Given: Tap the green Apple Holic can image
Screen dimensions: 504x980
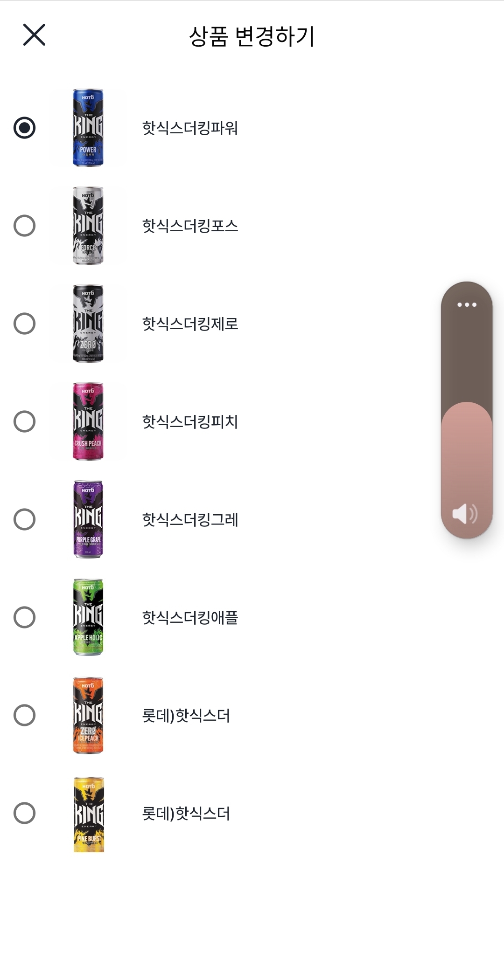Looking at the screenshot, I should click(x=88, y=617).
